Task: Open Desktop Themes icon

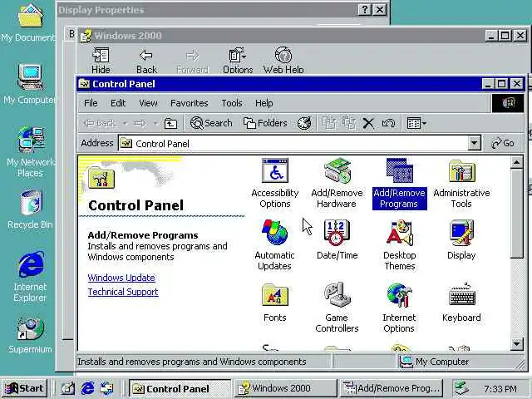Action: [x=399, y=245]
